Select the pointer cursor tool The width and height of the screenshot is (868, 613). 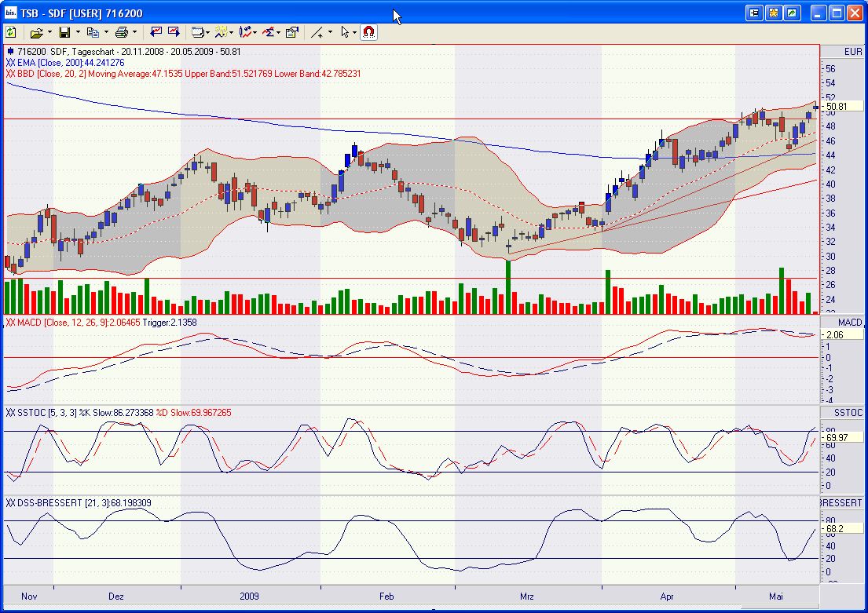345,33
